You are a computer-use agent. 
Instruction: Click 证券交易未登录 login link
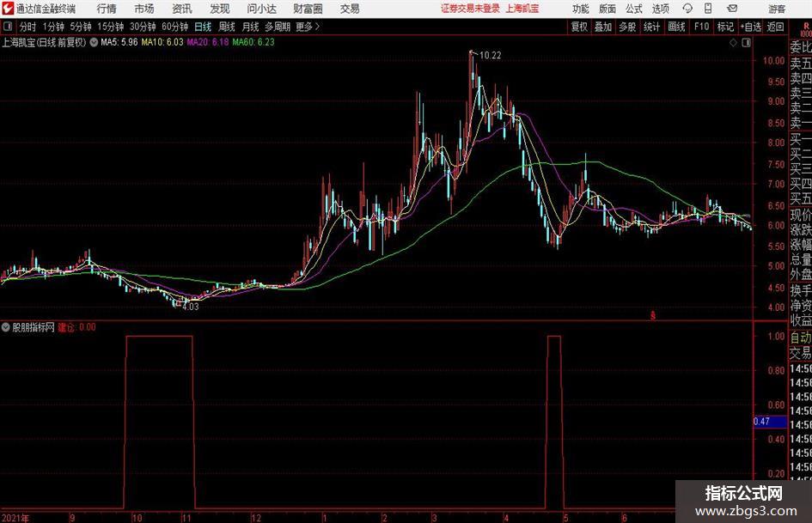[x=470, y=9]
